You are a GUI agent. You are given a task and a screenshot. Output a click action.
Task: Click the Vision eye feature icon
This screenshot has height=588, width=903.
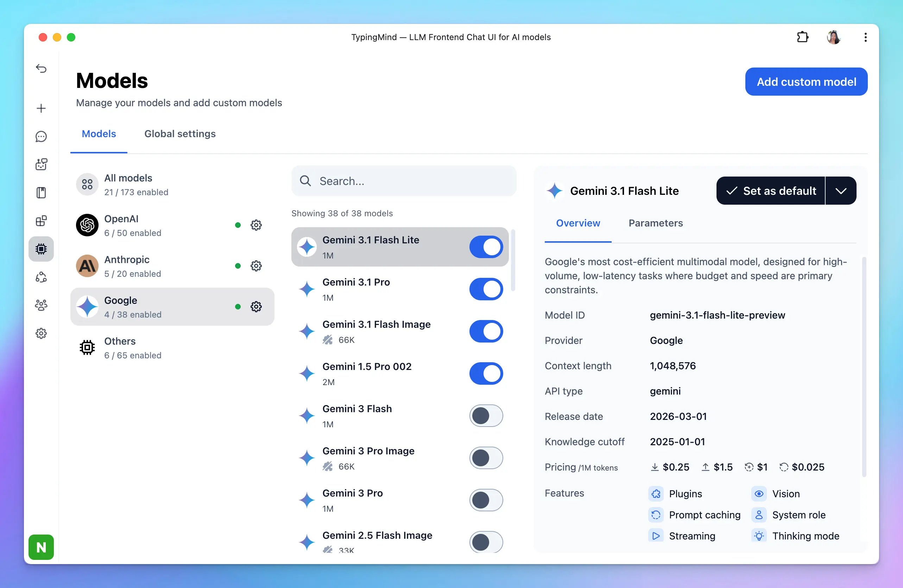coord(759,494)
